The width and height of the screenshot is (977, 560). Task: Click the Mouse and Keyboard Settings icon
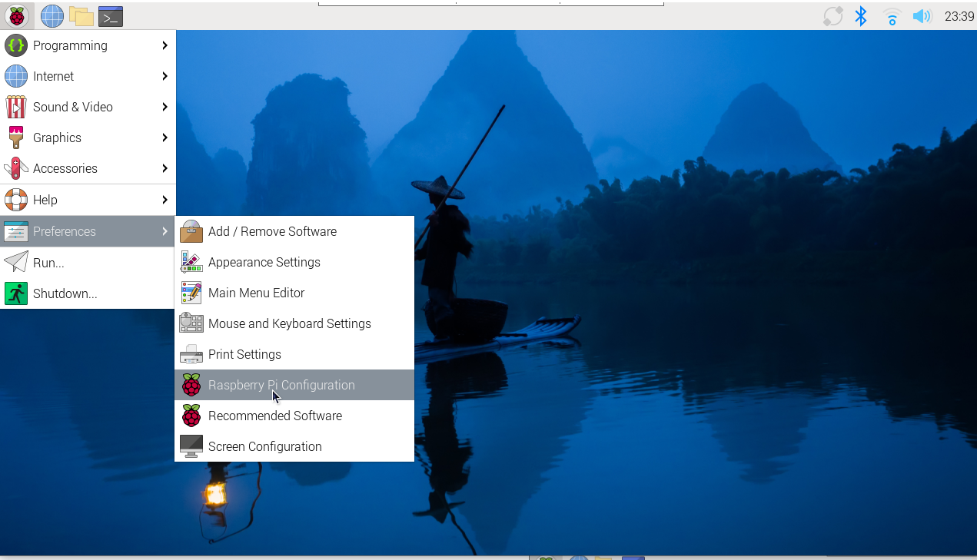click(191, 323)
